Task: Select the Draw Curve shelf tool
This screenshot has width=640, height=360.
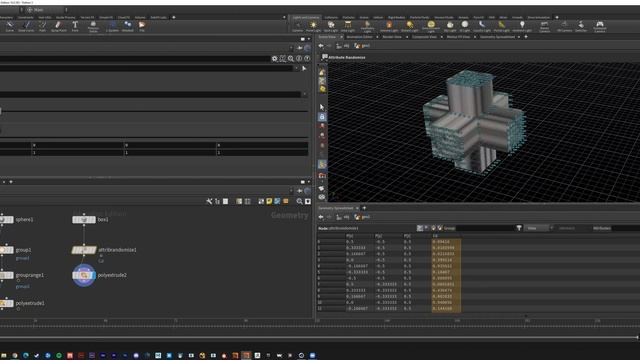Action: tap(26, 27)
